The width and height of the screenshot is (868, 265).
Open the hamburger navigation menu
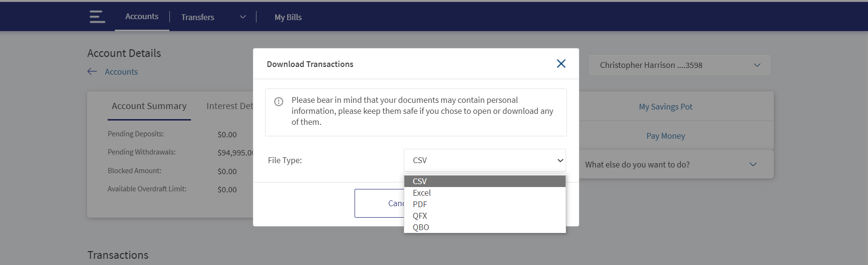(97, 17)
